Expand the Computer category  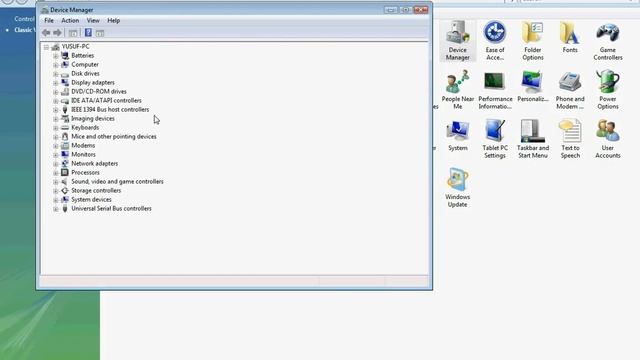point(56,65)
